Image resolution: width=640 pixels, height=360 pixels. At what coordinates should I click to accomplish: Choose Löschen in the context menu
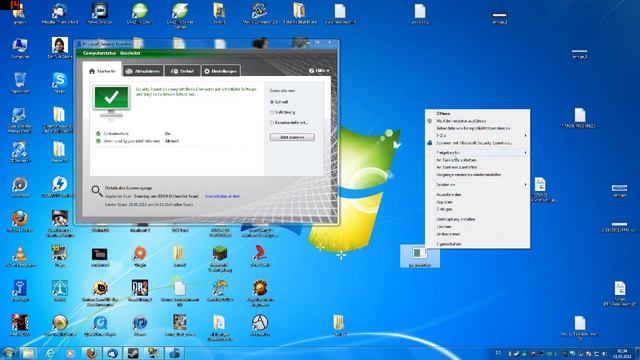[477, 227]
